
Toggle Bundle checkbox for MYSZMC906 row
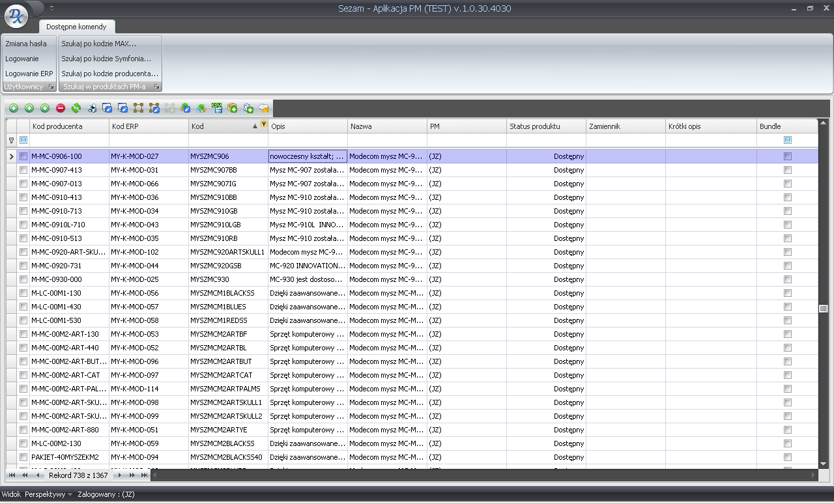coord(788,156)
